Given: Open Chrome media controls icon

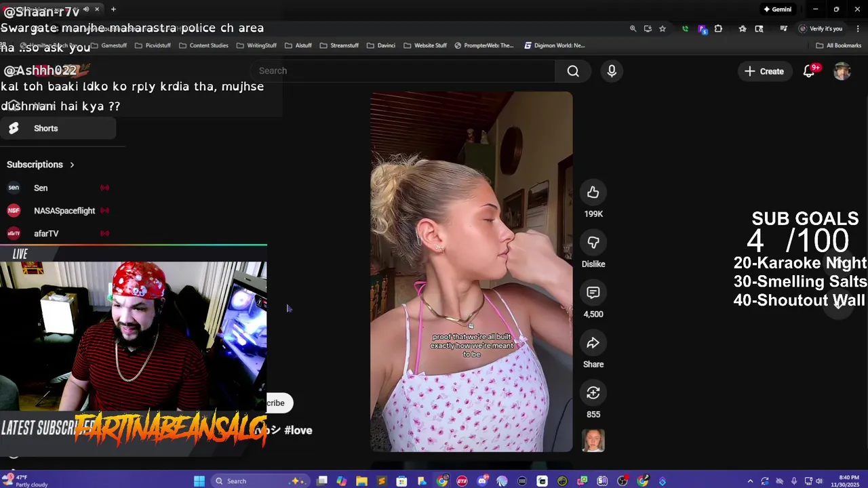Looking at the screenshot, I should 783,28.
